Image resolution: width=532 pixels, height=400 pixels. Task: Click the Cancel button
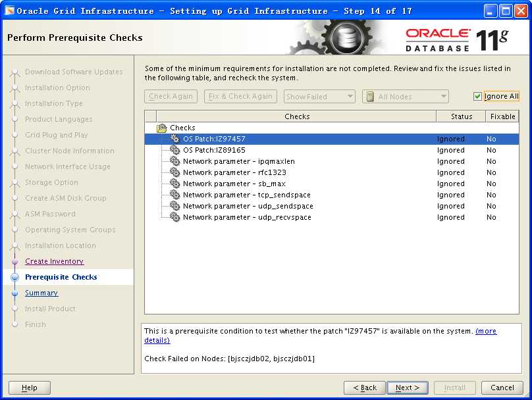[x=502, y=387]
